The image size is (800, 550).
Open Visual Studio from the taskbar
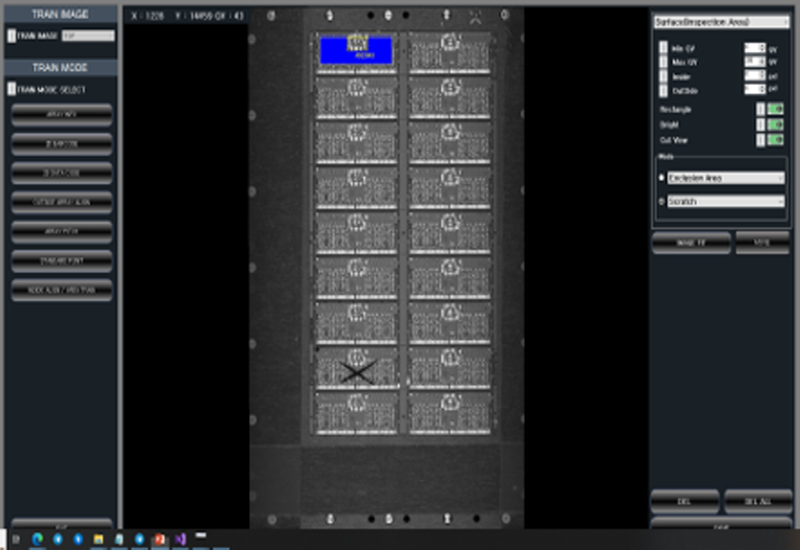[179, 540]
